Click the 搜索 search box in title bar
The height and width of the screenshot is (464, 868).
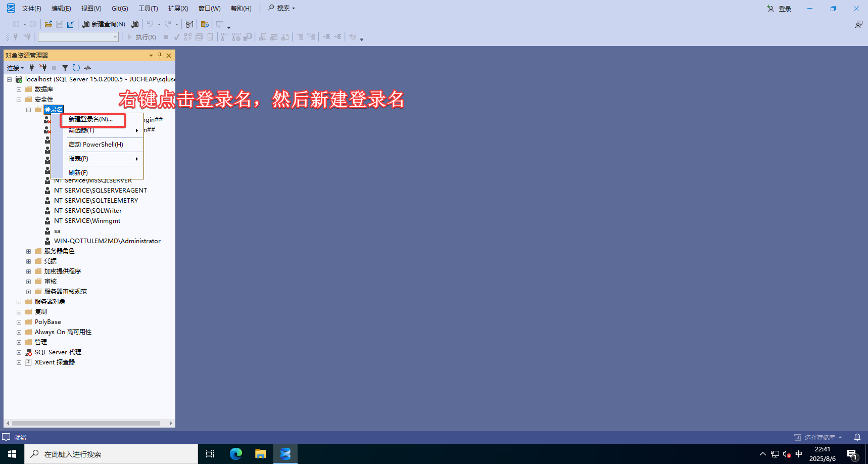[x=281, y=8]
